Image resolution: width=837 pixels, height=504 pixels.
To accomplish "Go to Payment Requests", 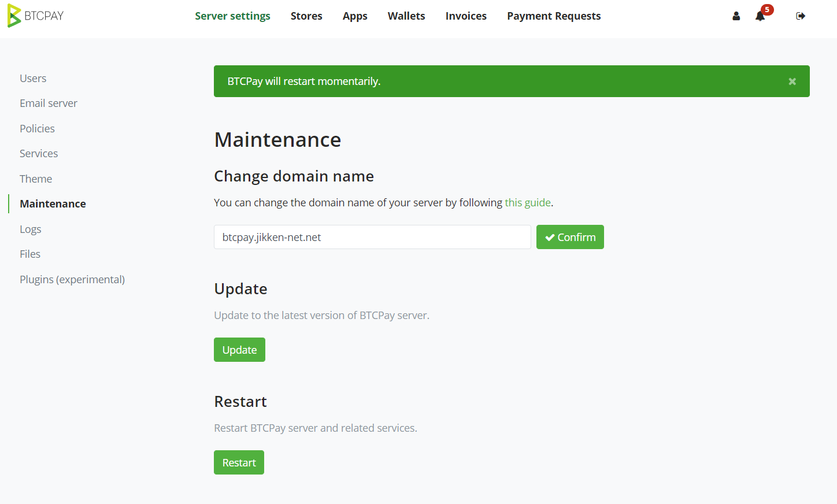I will click(554, 16).
